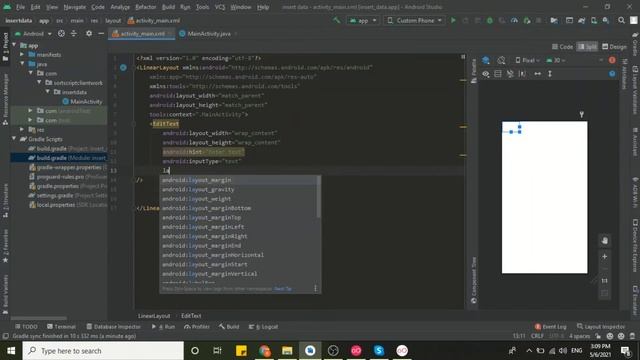640x360 pixels.
Task: Click the Debug app bug icon
Action: tap(490, 20)
